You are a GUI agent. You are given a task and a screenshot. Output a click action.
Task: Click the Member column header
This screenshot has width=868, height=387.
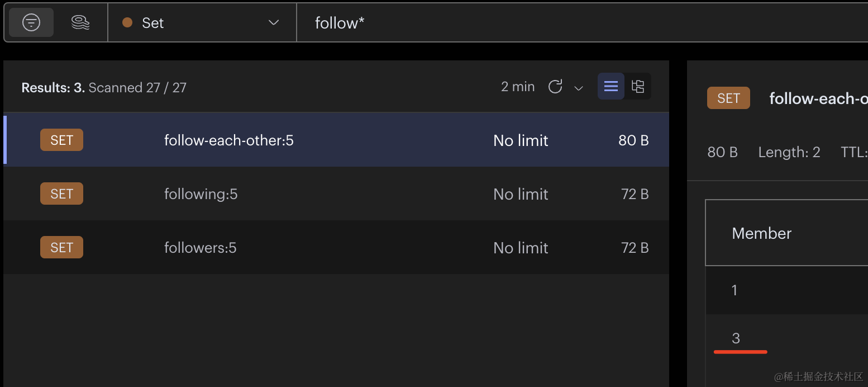tap(761, 233)
